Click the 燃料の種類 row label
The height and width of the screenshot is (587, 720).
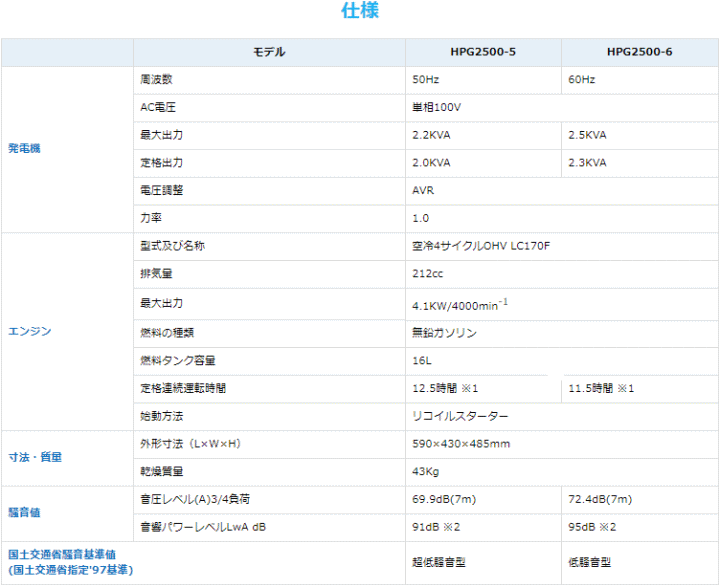(167, 333)
